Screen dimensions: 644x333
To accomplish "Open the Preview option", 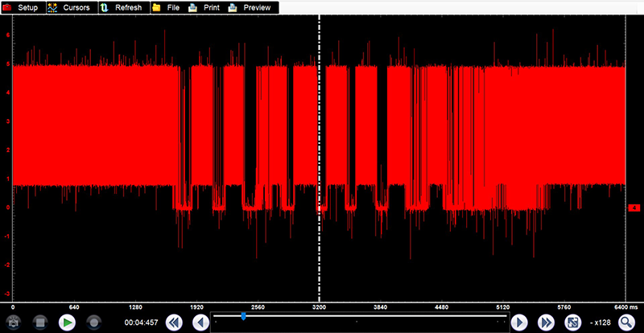I will (x=257, y=7).
